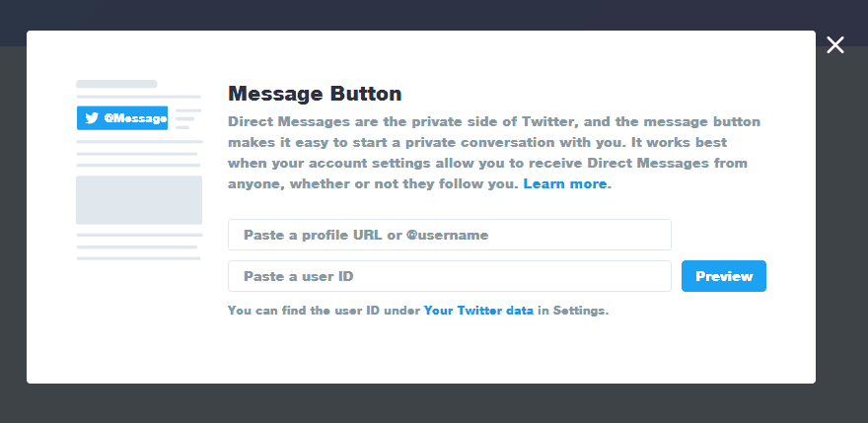The image size is (868, 423).
Task: Click the user ID helper text below fields
Action: coord(418,311)
